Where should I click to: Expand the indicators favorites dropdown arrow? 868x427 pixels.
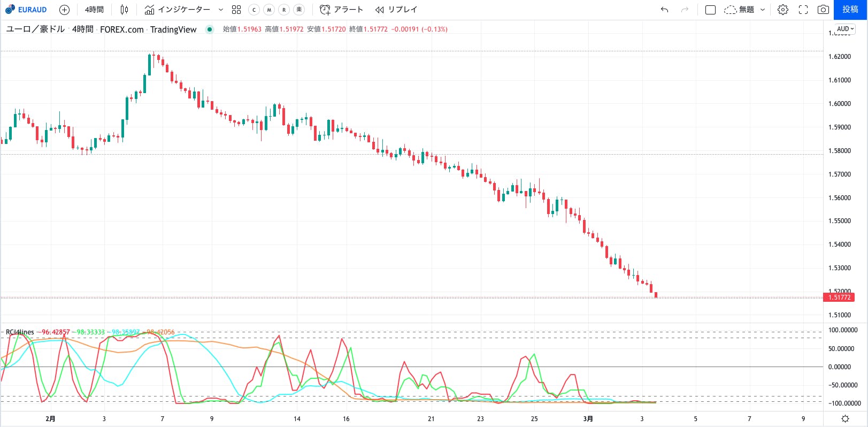(220, 10)
